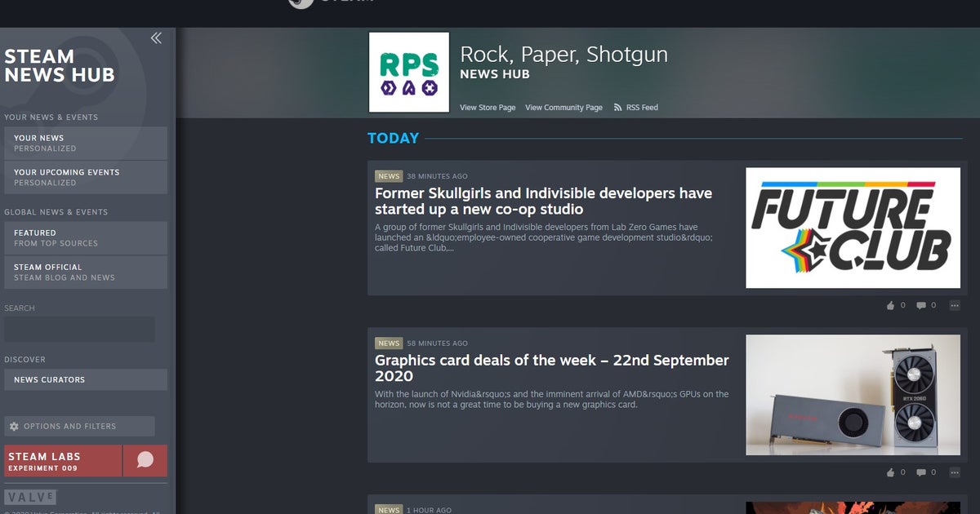Select Steam Official blog and news
The width and height of the screenshot is (980, 514).
tap(86, 272)
